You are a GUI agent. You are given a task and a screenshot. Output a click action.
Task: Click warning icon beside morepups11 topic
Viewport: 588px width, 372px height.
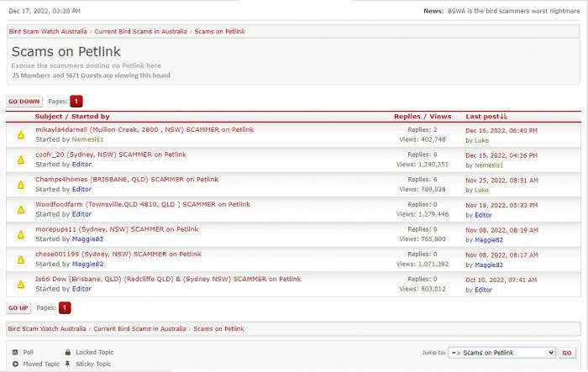click(x=21, y=233)
